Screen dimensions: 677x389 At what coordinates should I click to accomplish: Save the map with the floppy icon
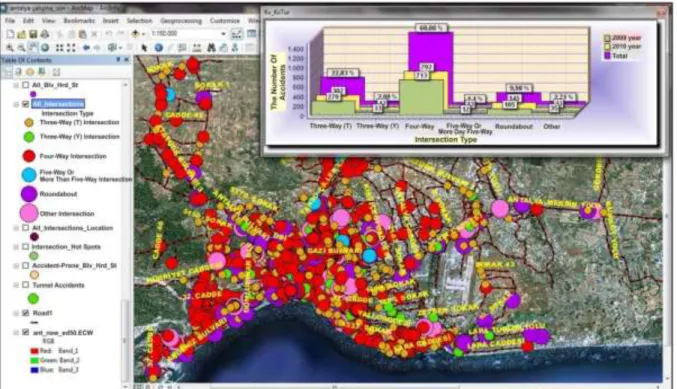pos(33,34)
